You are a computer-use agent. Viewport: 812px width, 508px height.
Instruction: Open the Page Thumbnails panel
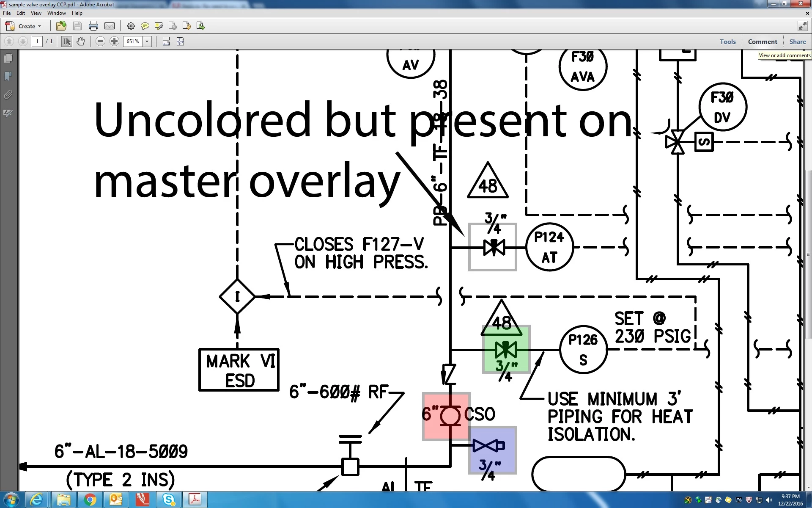pyautogui.click(x=8, y=58)
